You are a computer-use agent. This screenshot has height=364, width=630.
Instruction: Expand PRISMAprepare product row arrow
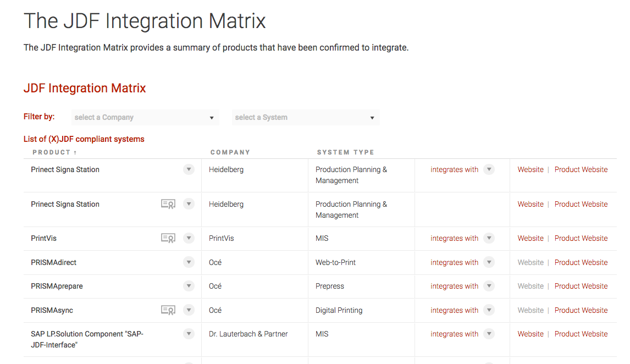point(189,286)
